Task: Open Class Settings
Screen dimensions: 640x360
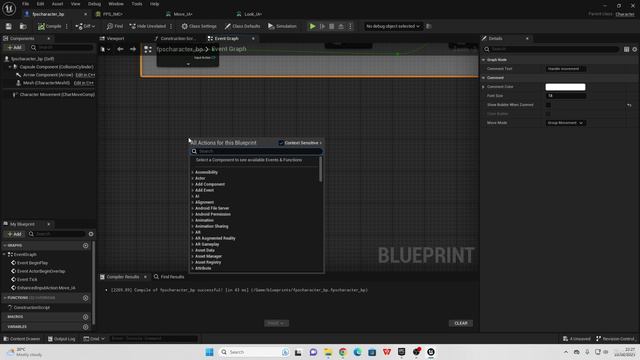Action: [x=199, y=26]
